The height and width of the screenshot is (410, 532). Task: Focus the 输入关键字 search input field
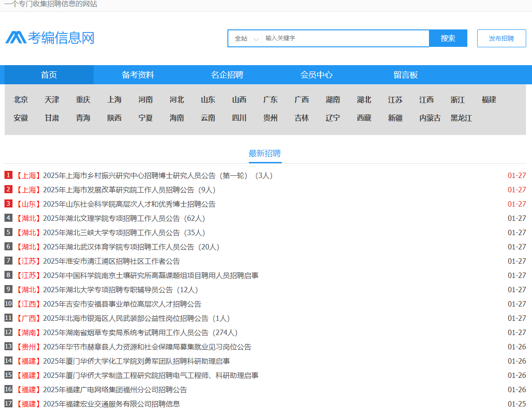(x=345, y=38)
